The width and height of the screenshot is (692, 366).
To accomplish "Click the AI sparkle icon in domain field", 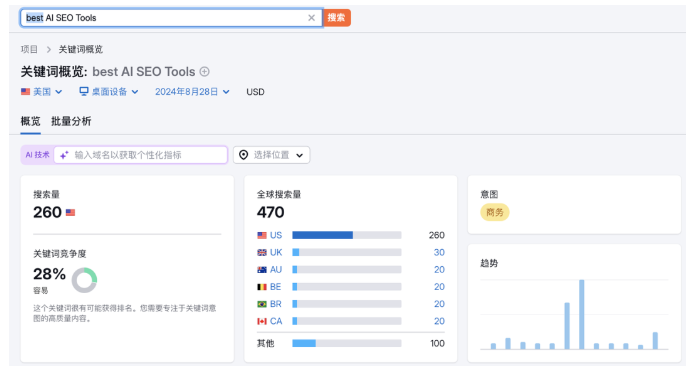I will 64,155.
